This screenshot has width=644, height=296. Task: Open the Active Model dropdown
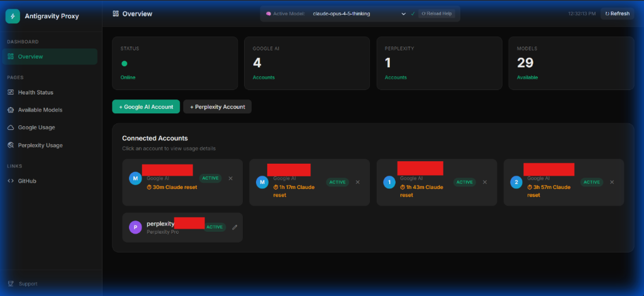(x=358, y=14)
